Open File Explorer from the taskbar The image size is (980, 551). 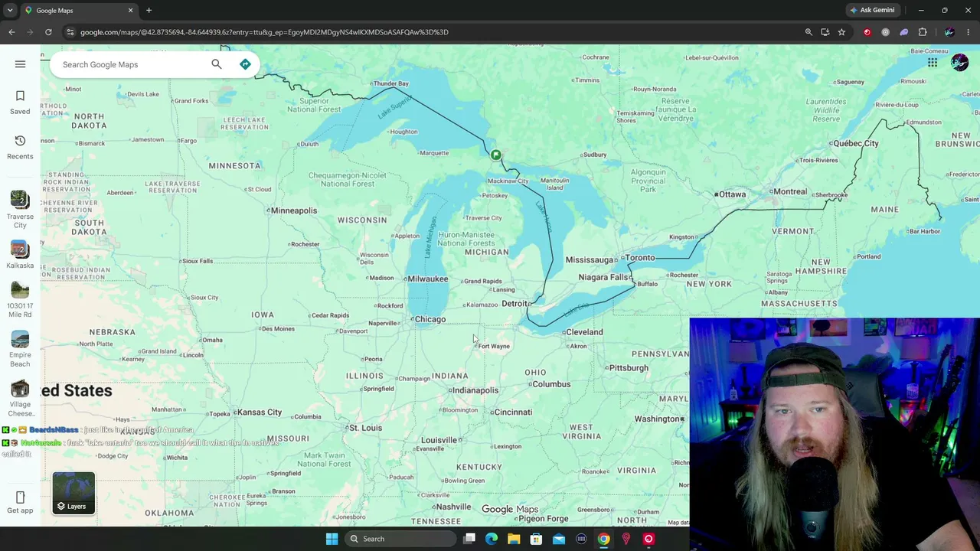coord(514,539)
